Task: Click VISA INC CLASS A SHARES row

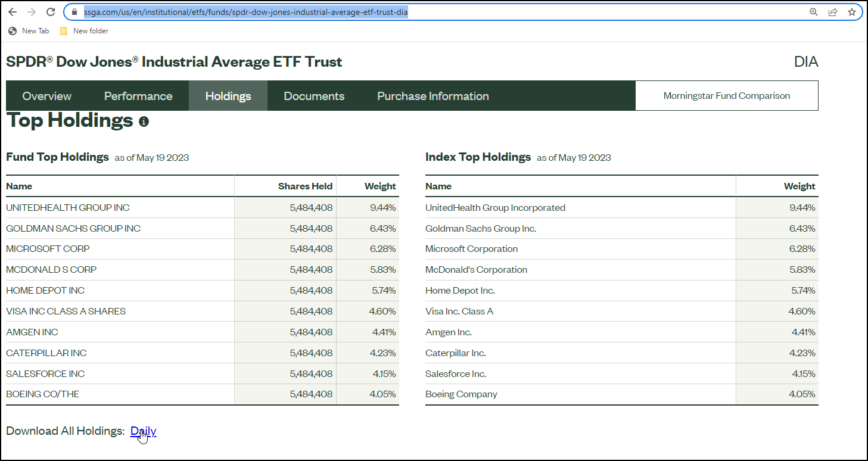Action: tap(203, 312)
